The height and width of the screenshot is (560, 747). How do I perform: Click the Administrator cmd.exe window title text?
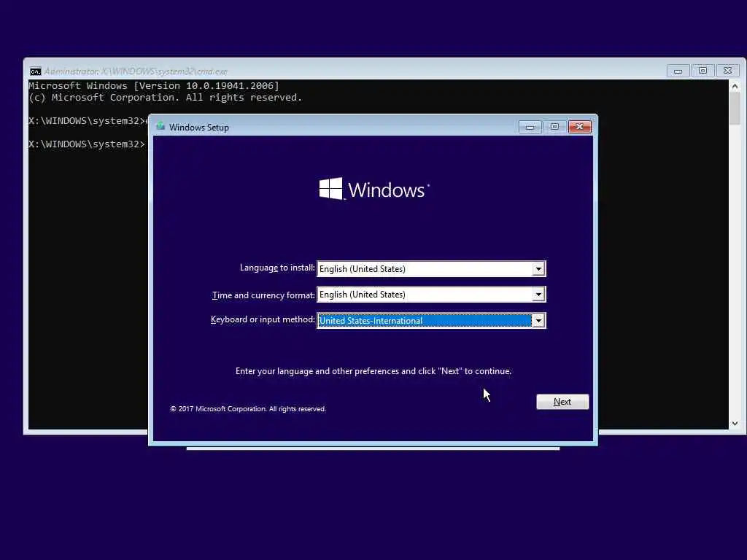pos(136,71)
